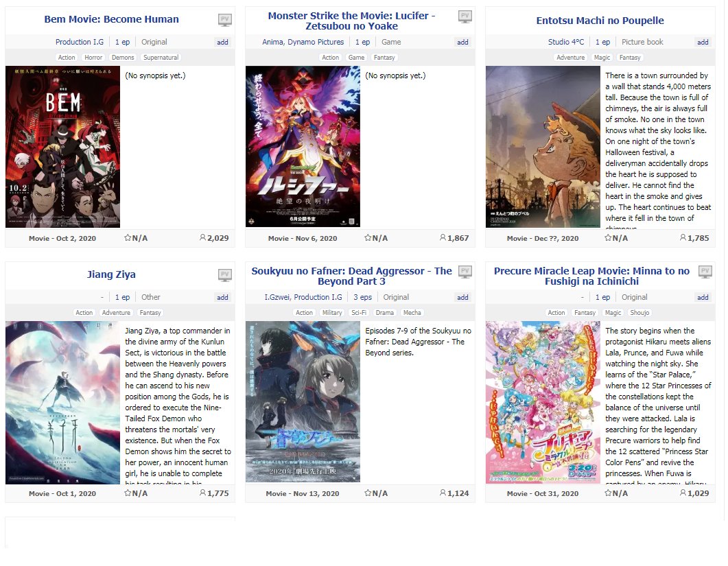The height and width of the screenshot is (566, 728).
Task: Open Monster Strike the Movie: Lucifer title link
Action: click(351, 21)
